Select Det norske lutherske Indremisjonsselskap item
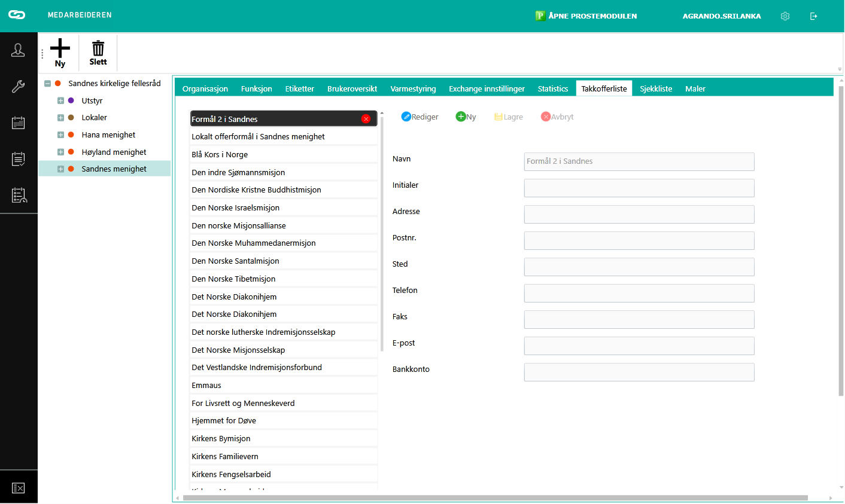This screenshot has height=504, width=845. click(284, 332)
